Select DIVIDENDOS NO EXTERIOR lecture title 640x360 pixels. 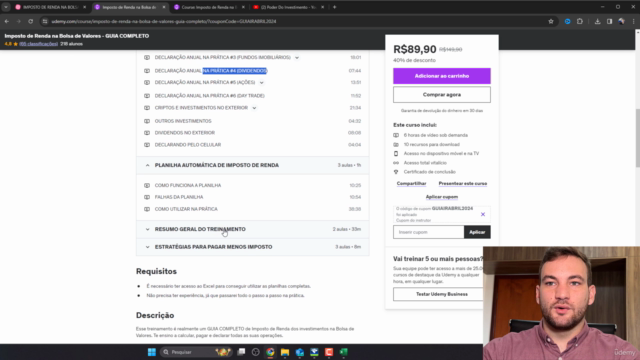(184, 133)
